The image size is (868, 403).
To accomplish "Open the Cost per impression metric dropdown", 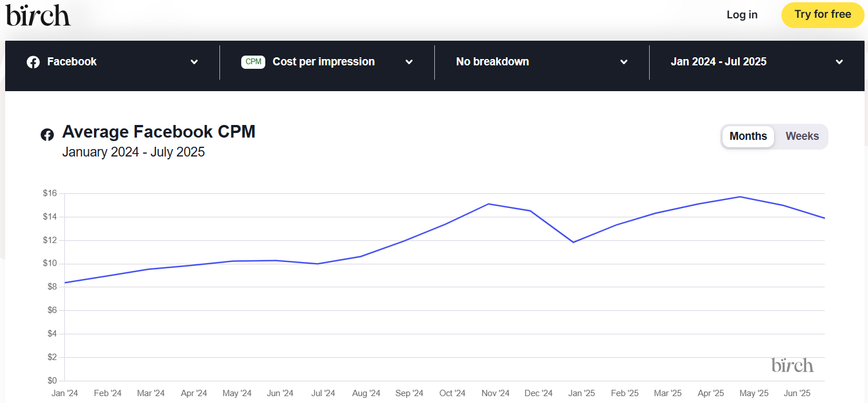I will [x=327, y=62].
